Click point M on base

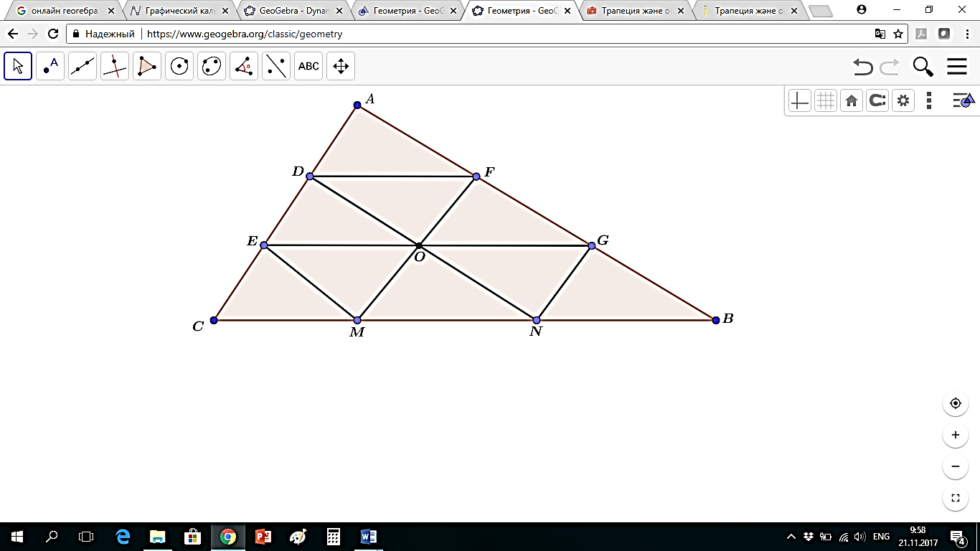pos(357,320)
